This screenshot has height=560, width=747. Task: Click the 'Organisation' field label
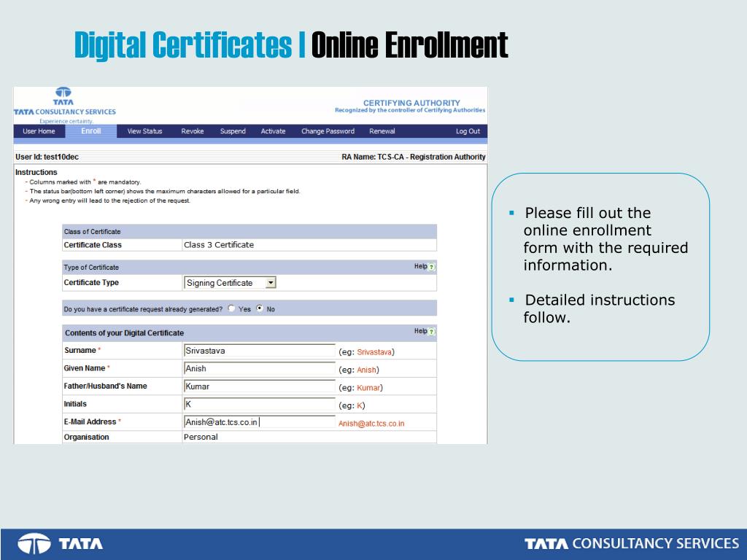86,437
